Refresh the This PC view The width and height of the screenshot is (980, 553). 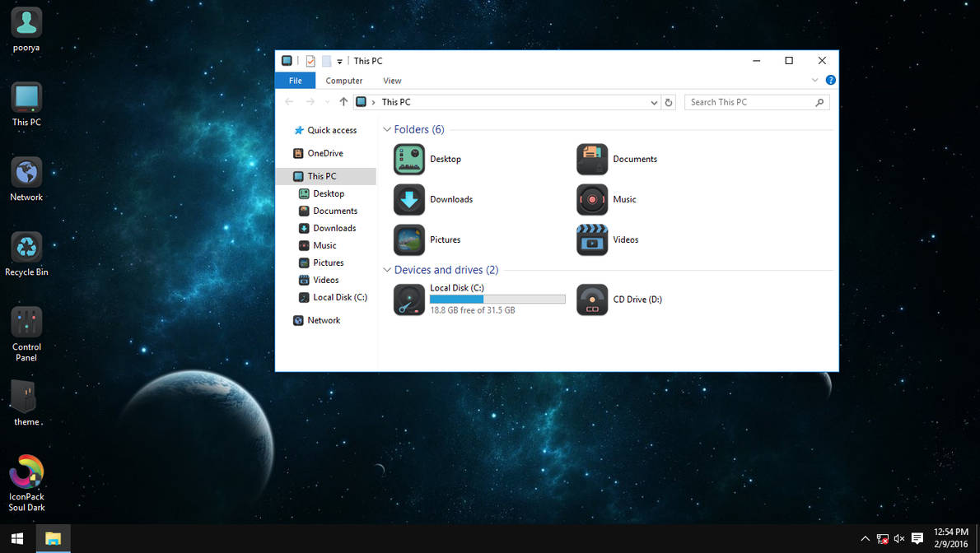[x=669, y=103]
